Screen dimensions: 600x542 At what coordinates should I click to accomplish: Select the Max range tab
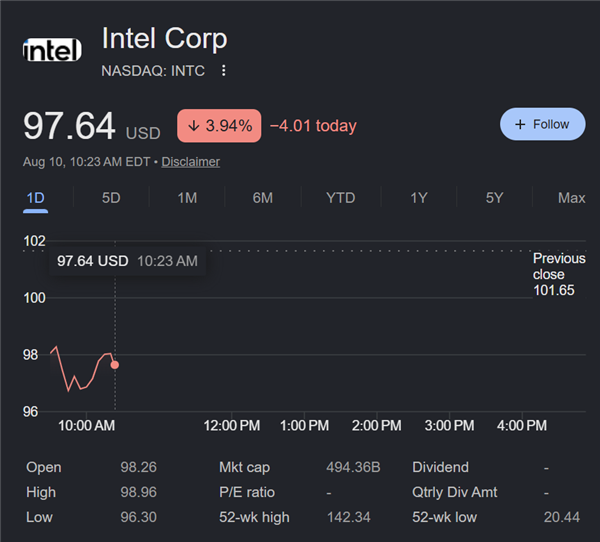pyautogui.click(x=571, y=198)
